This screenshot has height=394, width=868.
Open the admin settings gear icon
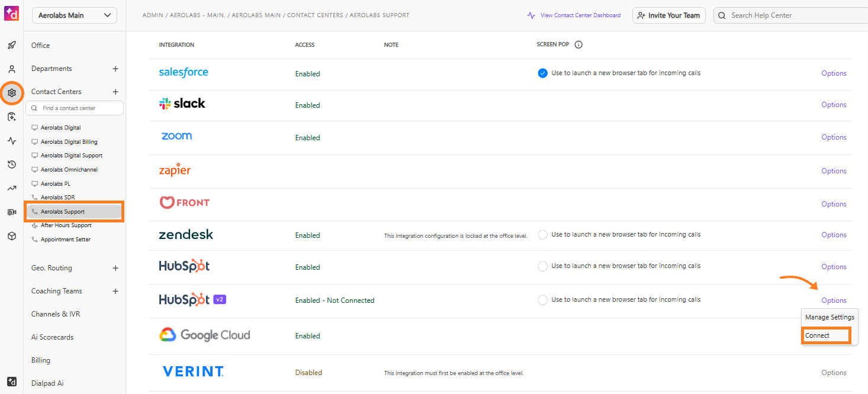[x=12, y=93]
